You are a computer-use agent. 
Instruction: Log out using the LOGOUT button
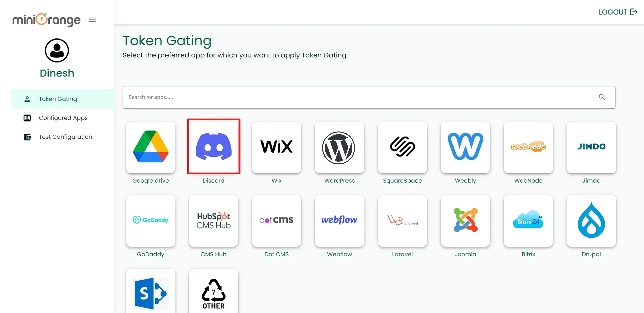click(618, 12)
